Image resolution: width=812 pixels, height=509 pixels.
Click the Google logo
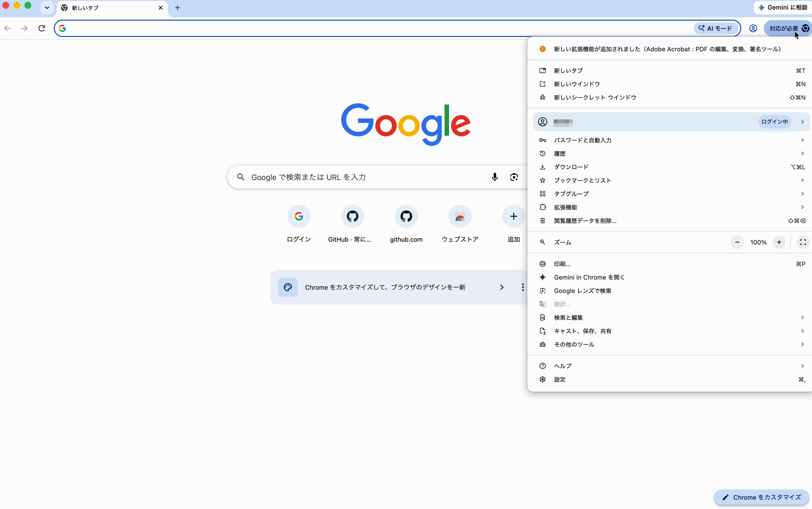406,124
